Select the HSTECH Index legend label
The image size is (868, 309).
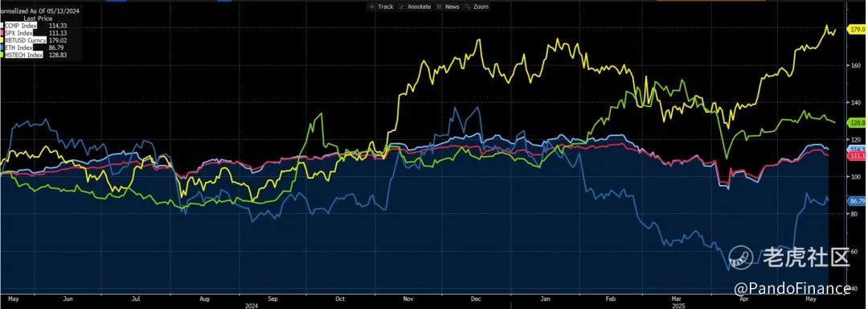[x=24, y=56]
